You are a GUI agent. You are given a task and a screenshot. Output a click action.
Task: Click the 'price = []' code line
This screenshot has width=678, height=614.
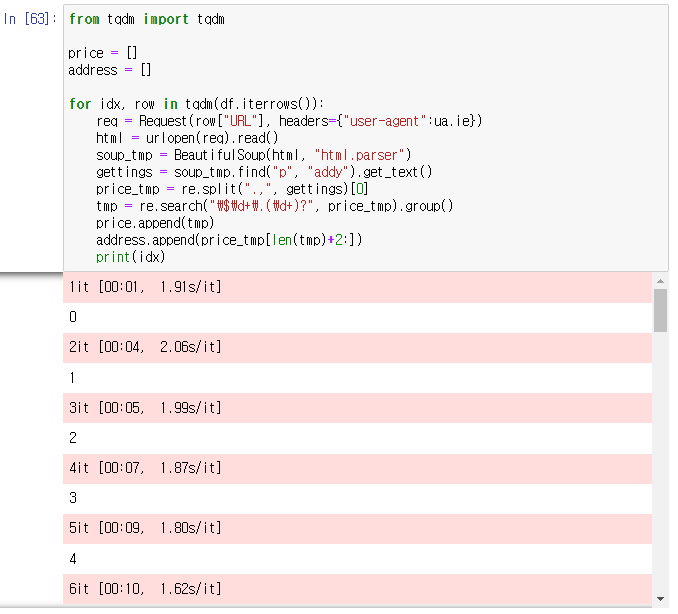pyautogui.click(x=102, y=53)
